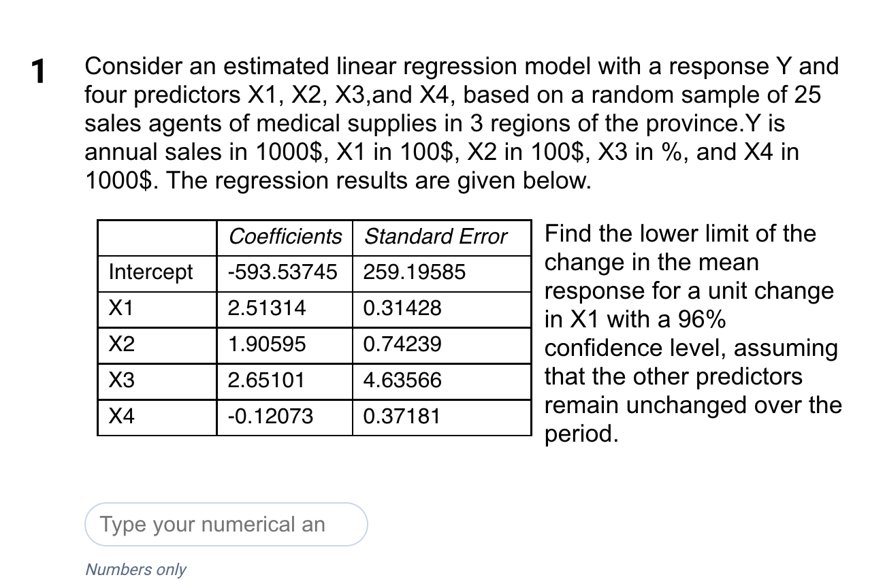Click the question number 1 label

39,70
